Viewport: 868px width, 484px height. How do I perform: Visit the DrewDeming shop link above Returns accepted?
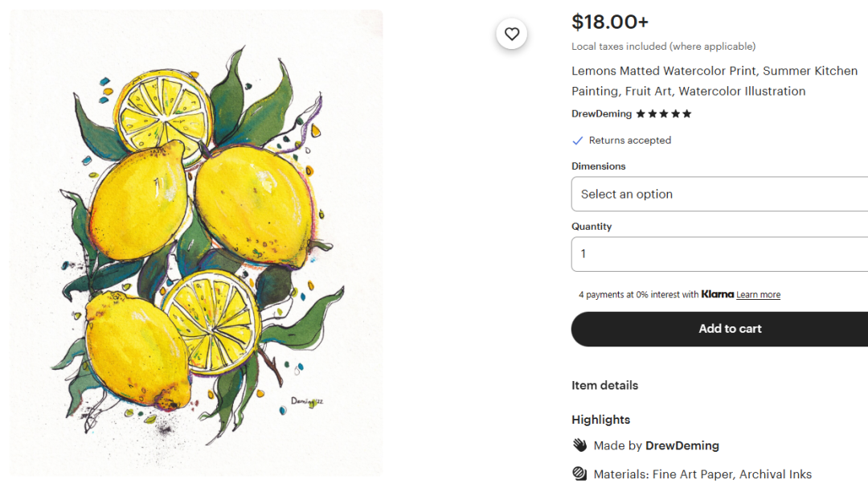coord(601,114)
